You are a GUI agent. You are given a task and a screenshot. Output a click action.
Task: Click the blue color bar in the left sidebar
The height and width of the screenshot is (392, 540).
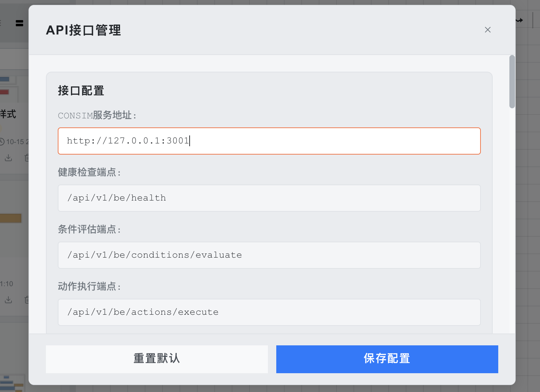click(4, 79)
